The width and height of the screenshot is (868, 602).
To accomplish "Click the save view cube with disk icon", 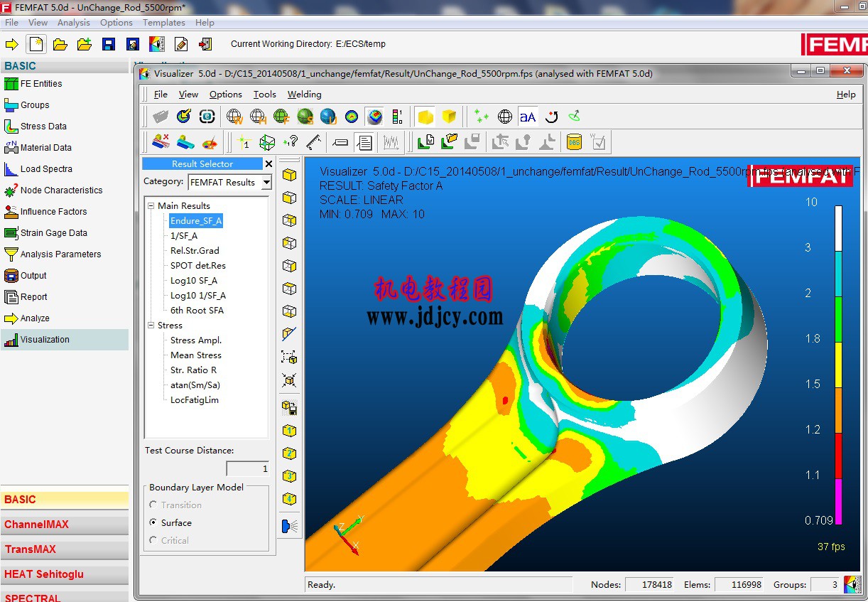I will (289, 408).
